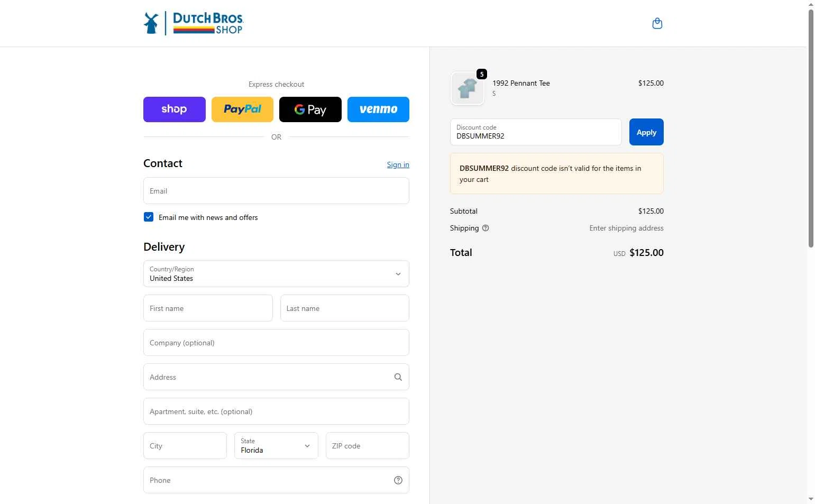Focus the Last name field
Screen dimensions: 815x504
(x=345, y=308)
